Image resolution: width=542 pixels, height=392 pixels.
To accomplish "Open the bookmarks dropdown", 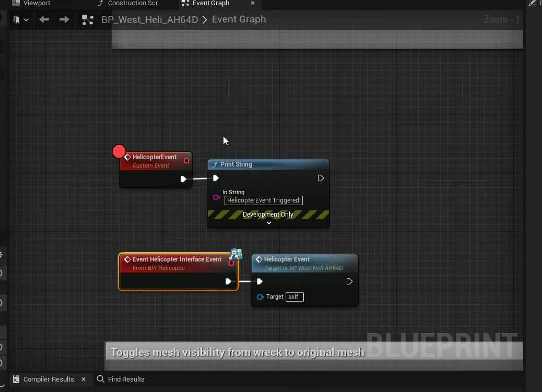I will 21,20.
